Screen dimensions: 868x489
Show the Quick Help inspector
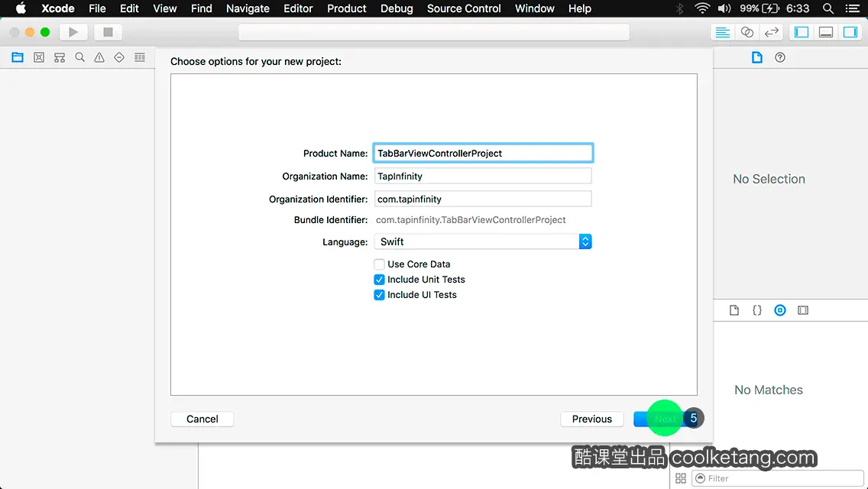780,57
